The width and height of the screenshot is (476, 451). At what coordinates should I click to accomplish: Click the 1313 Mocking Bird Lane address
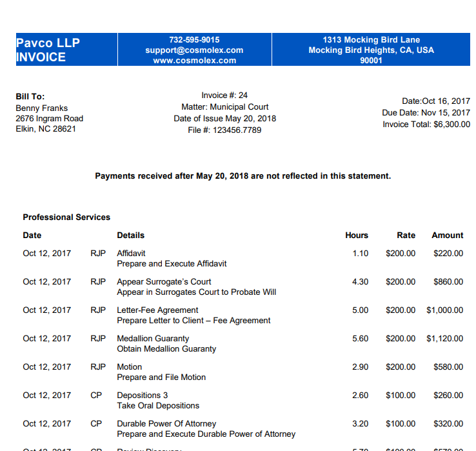pos(372,40)
